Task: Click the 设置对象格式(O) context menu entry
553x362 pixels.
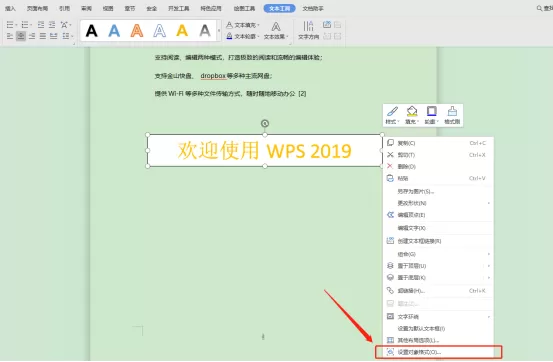Action: point(438,352)
